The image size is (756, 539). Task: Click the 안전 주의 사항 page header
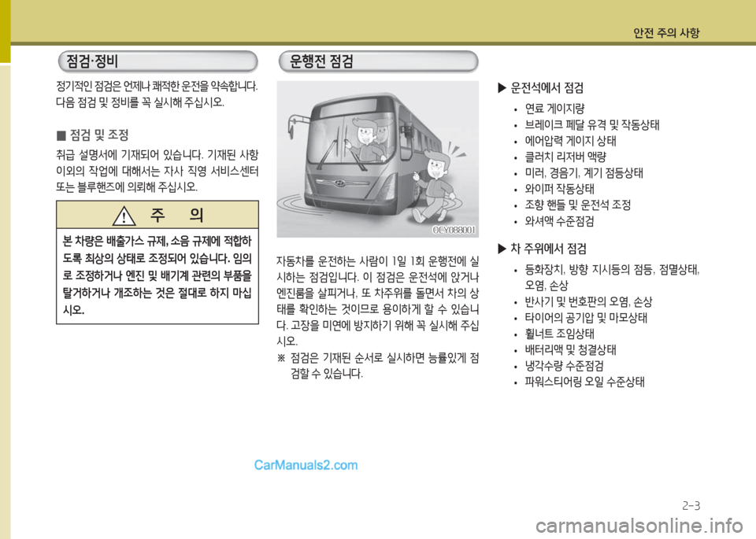(666, 33)
